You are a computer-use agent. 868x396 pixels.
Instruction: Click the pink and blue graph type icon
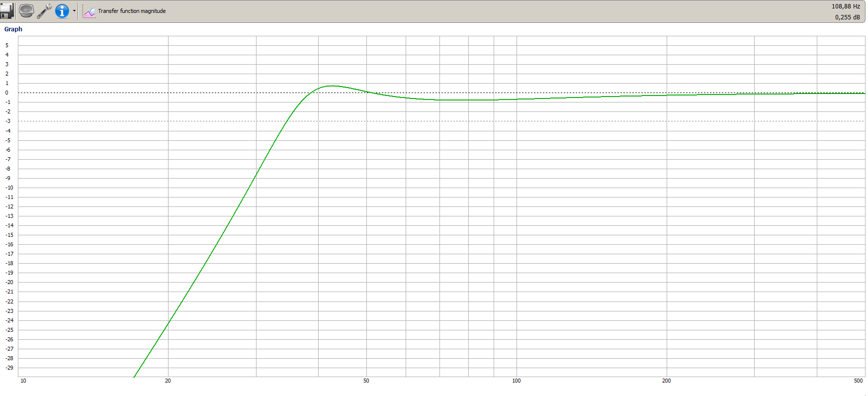coord(89,11)
